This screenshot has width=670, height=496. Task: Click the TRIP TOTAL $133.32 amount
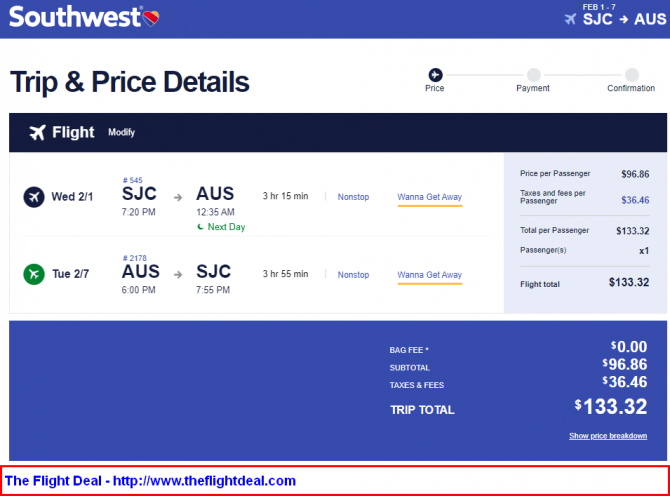[x=611, y=406]
